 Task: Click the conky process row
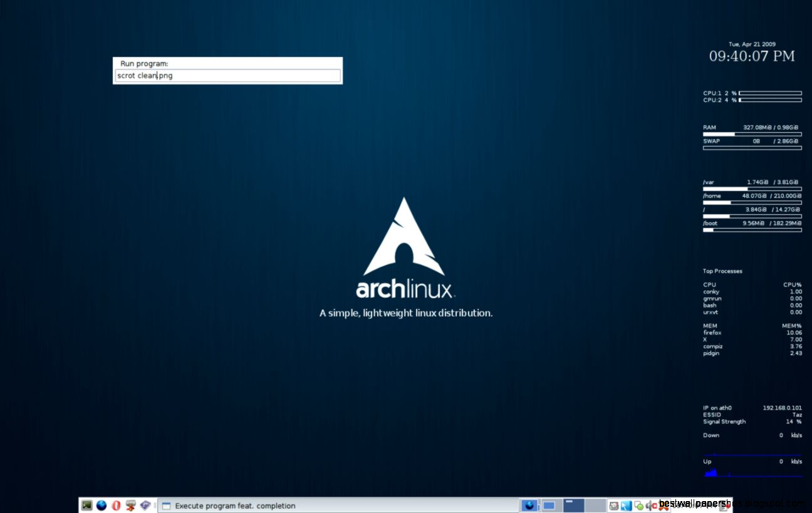[x=752, y=292]
